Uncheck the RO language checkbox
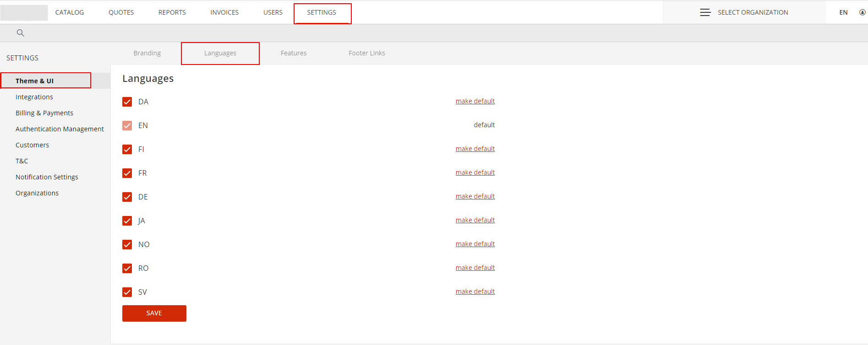Screen dimensions: 868x345 [x=127, y=268]
